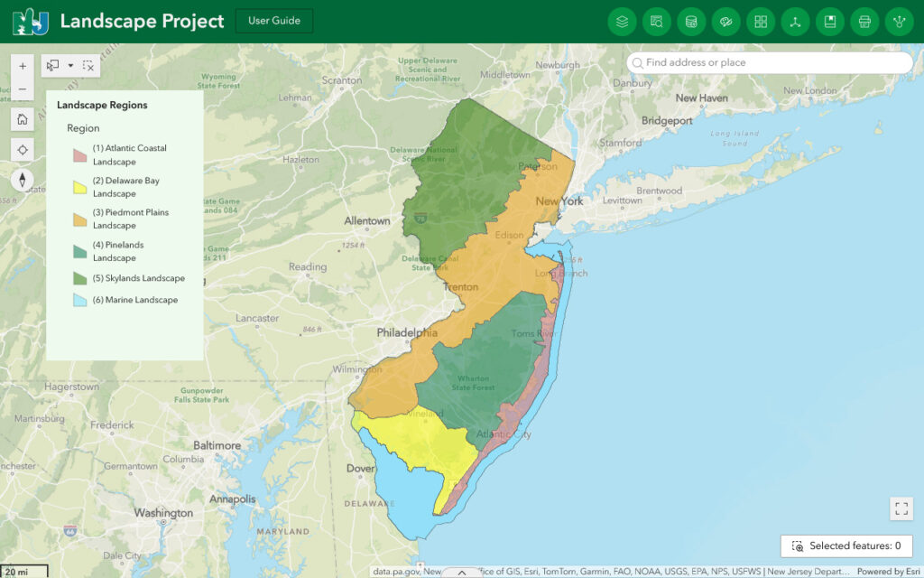The image size is (924, 578).
Task: Enter fullscreen using the expand icon
Action: (x=900, y=508)
